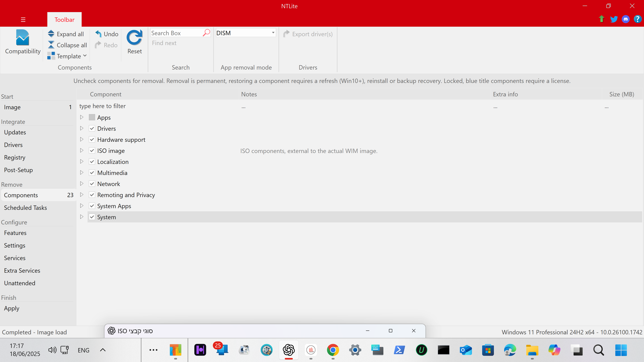The width and height of the screenshot is (644, 362).
Task: Open Microsoft Store from the taskbar
Action: tap(488, 350)
